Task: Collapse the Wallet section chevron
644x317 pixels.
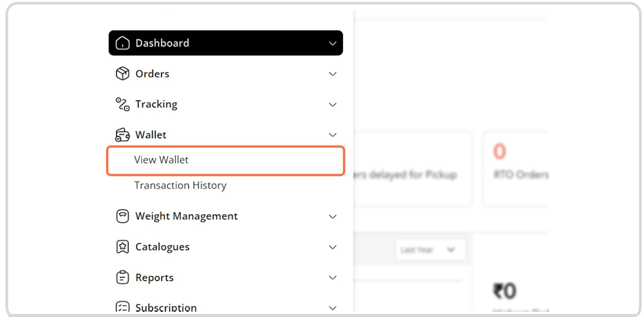Action: tap(332, 135)
